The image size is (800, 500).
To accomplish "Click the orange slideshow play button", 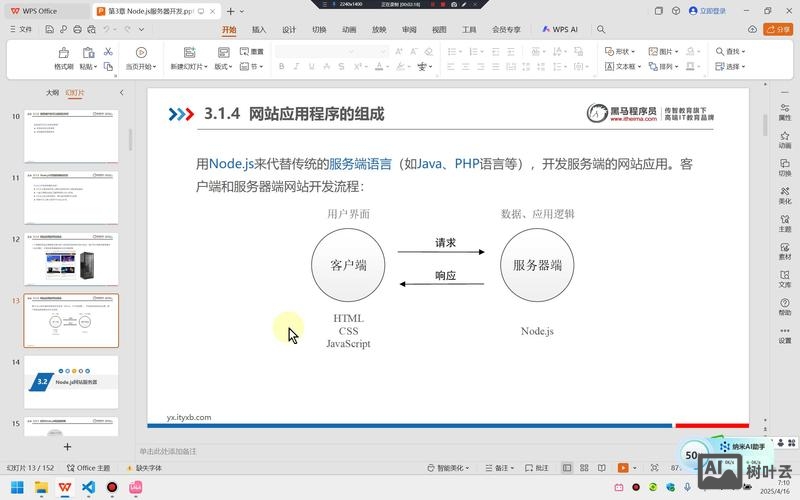I will (623, 468).
